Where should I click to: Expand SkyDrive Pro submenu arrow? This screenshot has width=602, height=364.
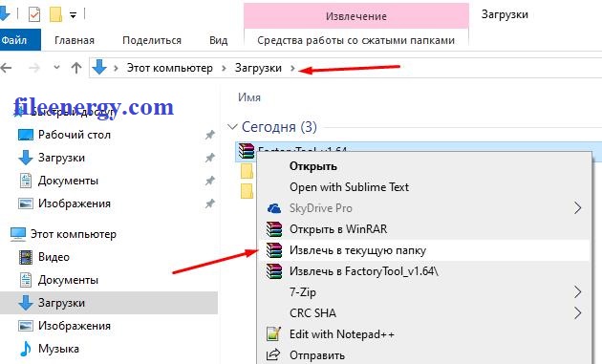coord(577,208)
